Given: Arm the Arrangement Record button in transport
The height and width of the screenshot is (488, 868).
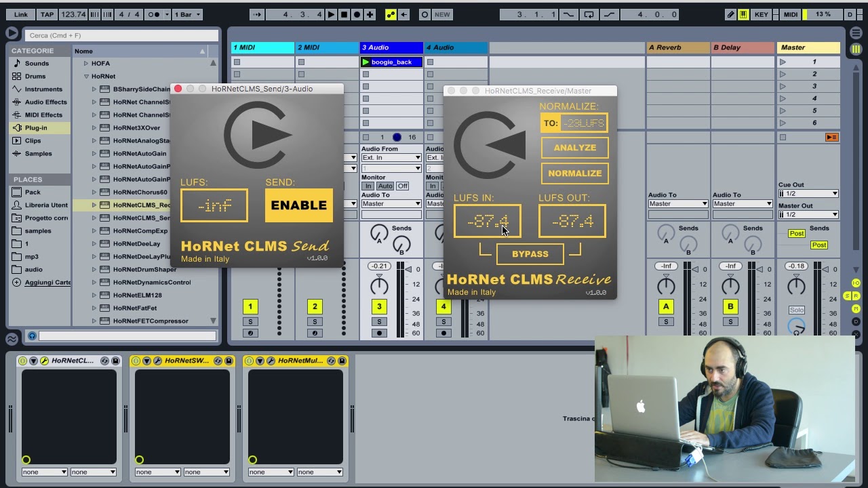Looking at the screenshot, I should (357, 14).
